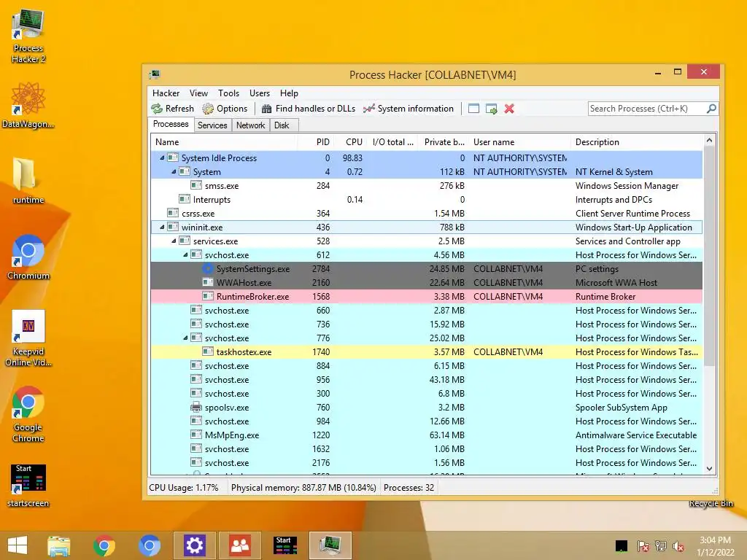
Task: Open the Tools menu
Action: 228,93
